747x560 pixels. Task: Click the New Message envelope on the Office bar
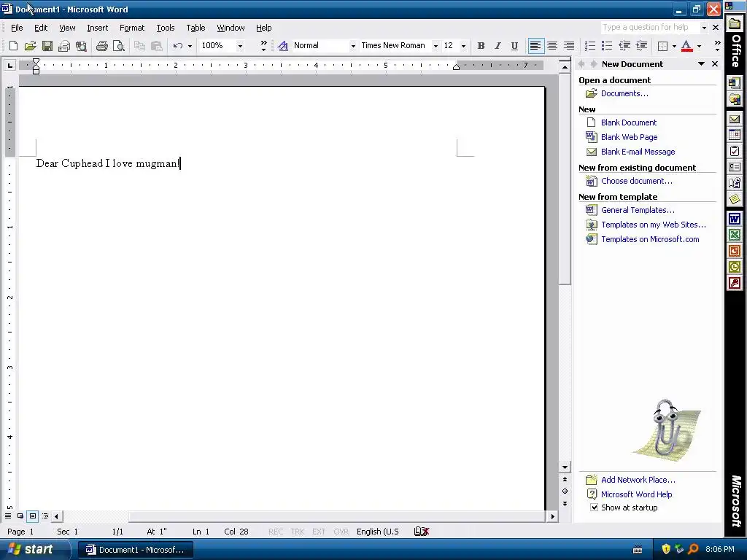[x=734, y=120]
